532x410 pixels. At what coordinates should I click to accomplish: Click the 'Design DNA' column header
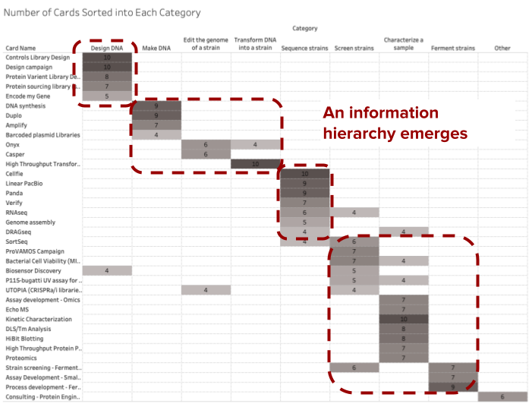[x=107, y=48]
